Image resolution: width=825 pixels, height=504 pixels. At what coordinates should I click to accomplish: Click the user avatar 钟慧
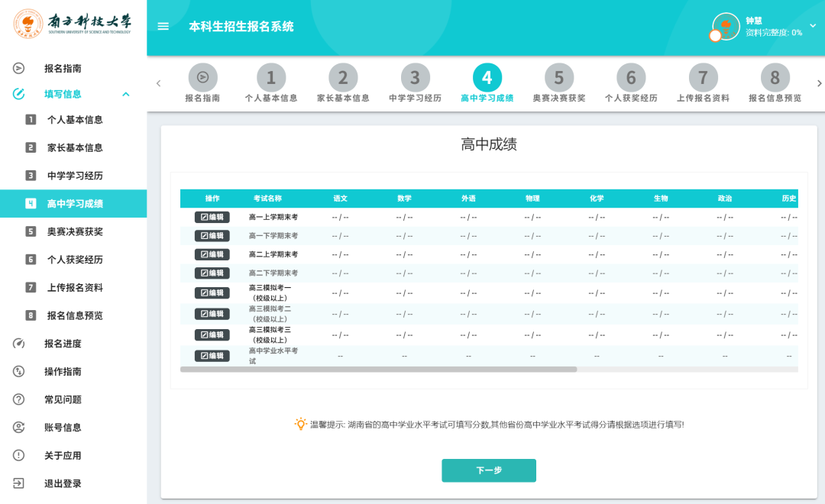click(x=726, y=27)
